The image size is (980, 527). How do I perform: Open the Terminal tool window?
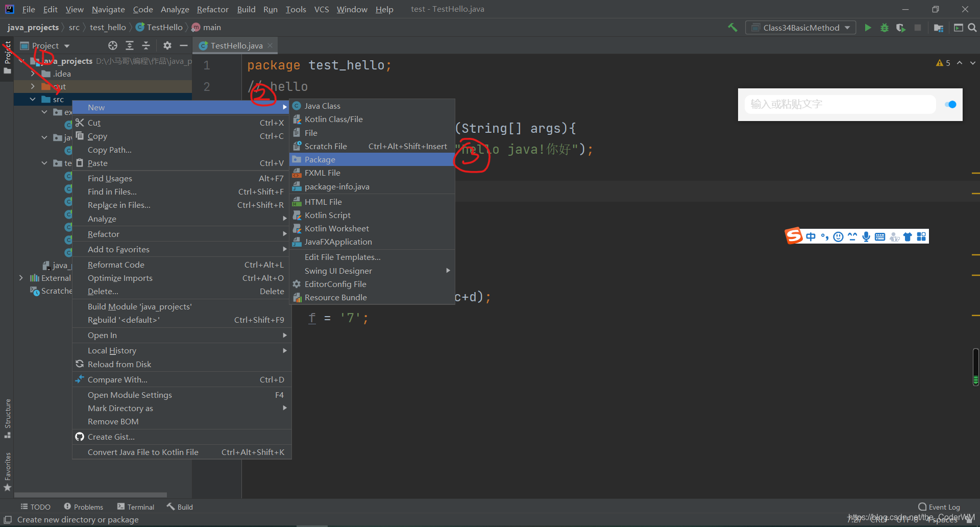136,507
